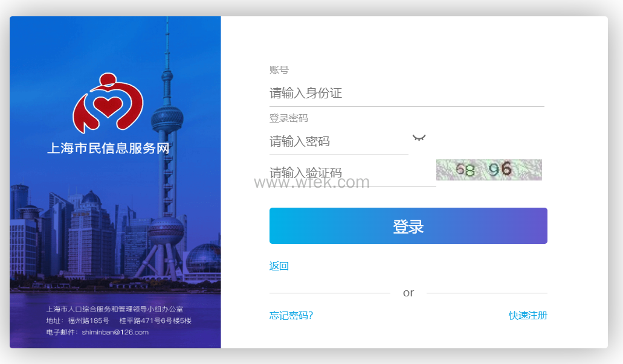Image resolution: width=623 pixels, height=364 pixels.
Task: Follow the 返回 link
Action: [279, 266]
